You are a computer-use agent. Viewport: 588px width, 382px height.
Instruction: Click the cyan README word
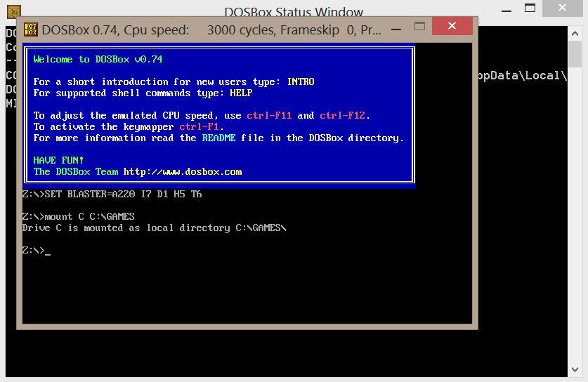(219, 138)
